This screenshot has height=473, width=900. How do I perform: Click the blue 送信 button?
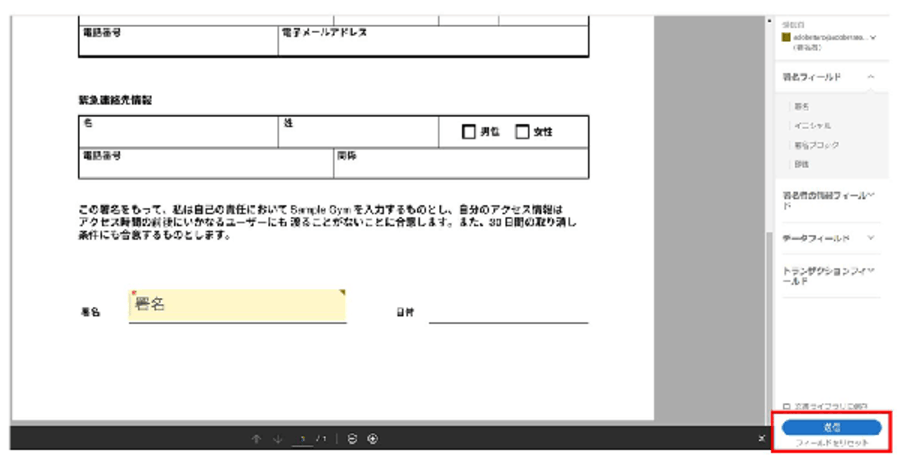831,427
